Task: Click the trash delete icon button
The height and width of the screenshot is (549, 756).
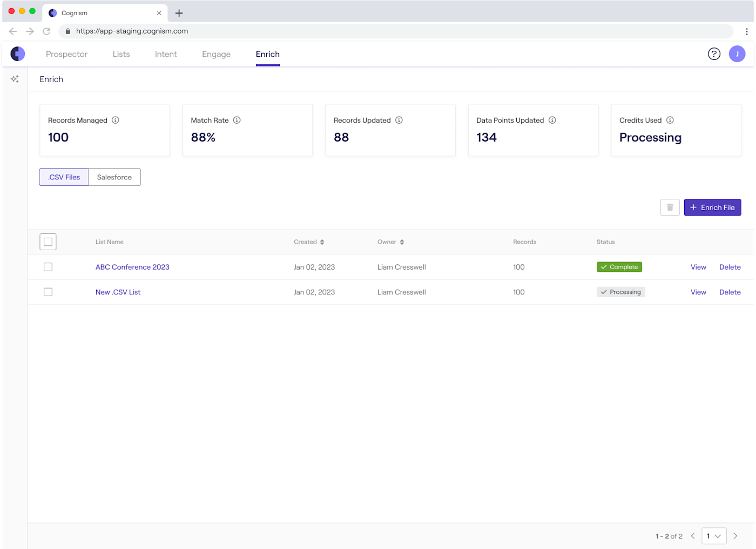Action: tap(670, 207)
